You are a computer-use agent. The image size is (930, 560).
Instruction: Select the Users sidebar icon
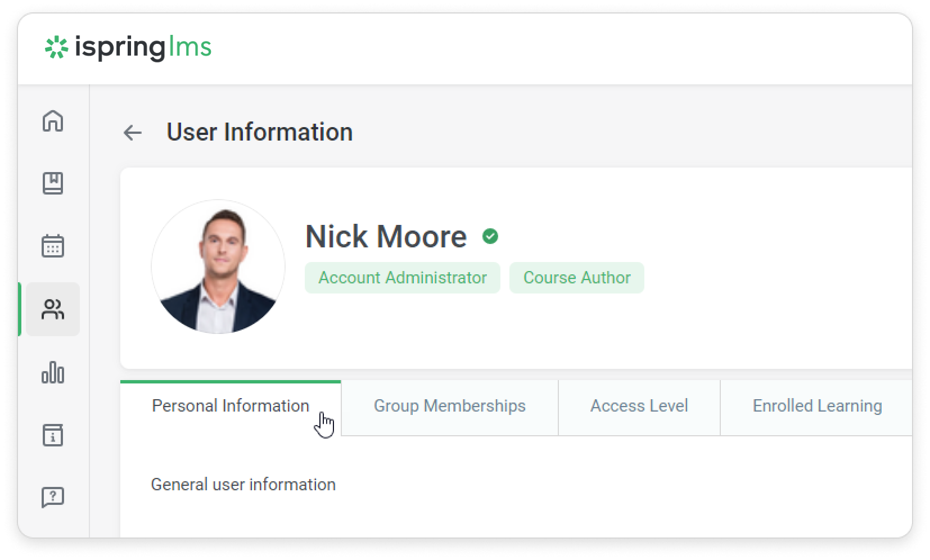(53, 309)
